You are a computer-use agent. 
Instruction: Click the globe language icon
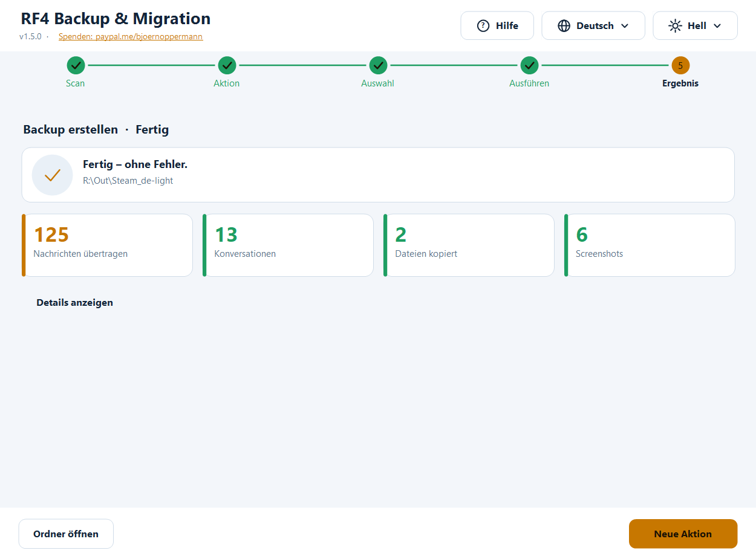(x=564, y=26)
